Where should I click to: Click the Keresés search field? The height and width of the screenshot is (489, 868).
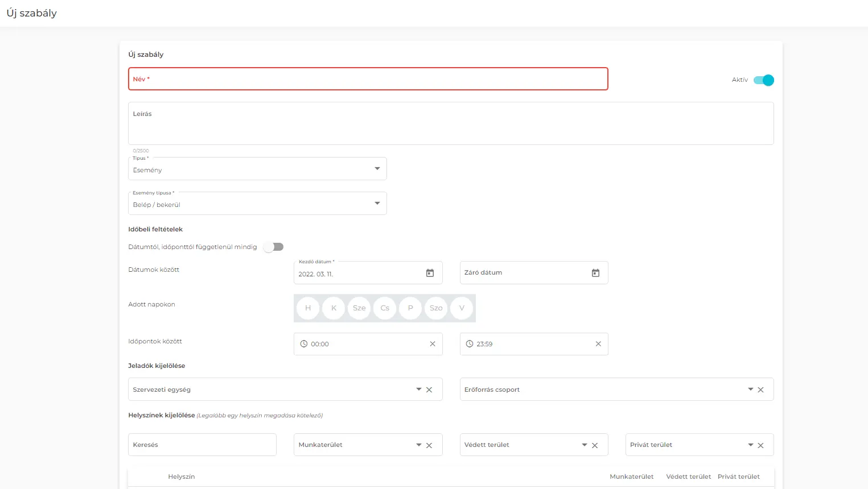(x=202, y=445)
